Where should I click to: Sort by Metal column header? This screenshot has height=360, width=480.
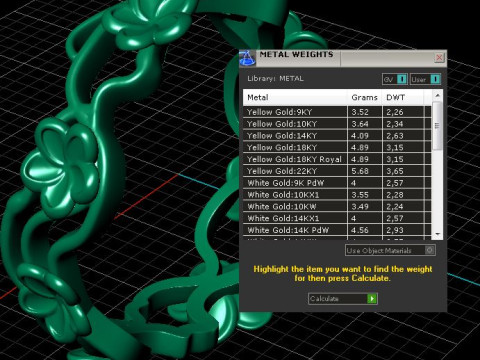(x=295, y=97)
